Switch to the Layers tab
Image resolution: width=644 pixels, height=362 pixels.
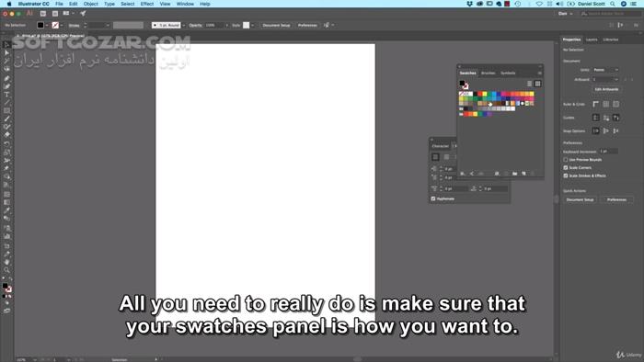click(592, 40)
